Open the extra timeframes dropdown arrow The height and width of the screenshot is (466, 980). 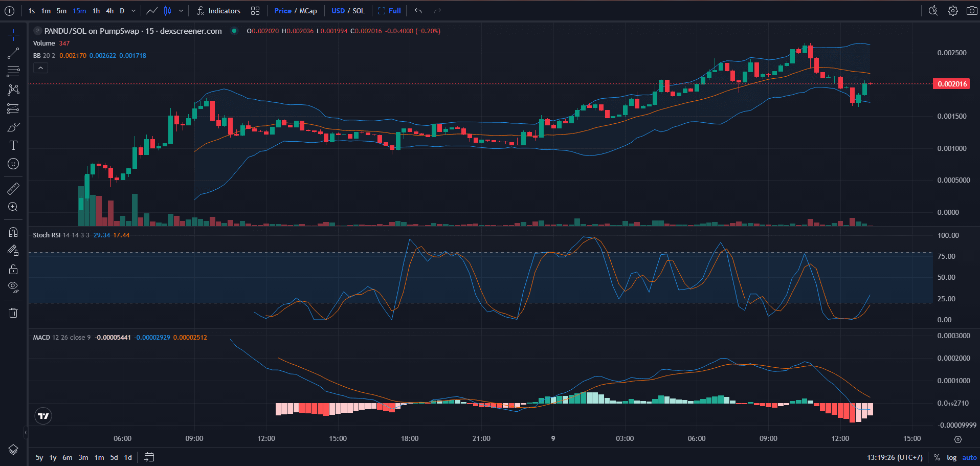(132, 10)
